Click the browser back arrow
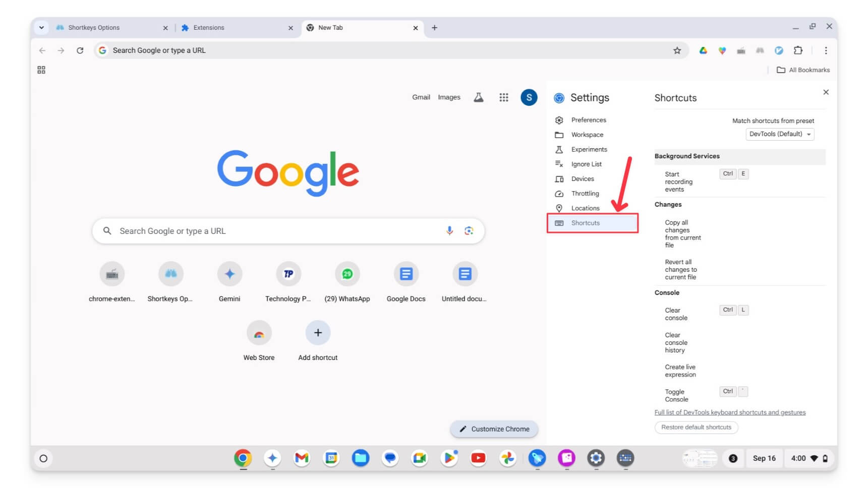Image resolution: width=868 pixels, height=488 pixels. (x=42, y=50)
